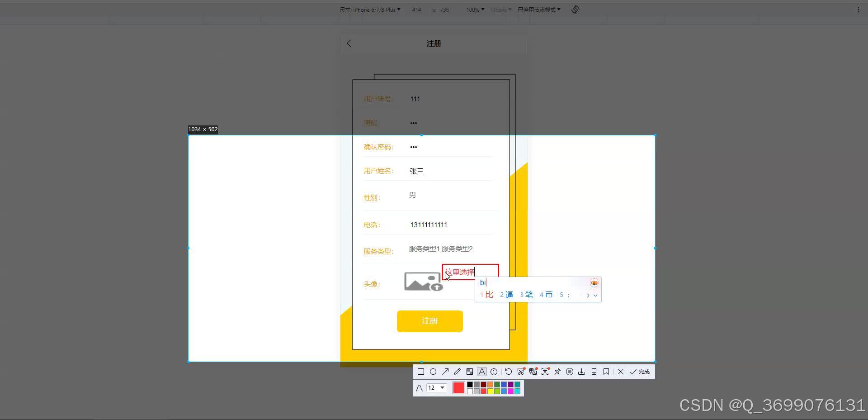Select the arrow drawing tool
The height and width of the screenshot is (420, 868).
coord(445,372)
